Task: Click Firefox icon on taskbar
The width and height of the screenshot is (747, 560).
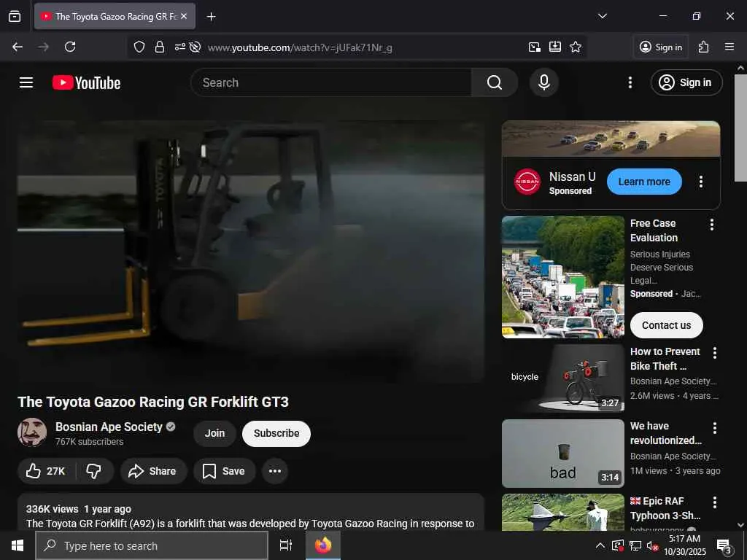Action: click(323, 545)
